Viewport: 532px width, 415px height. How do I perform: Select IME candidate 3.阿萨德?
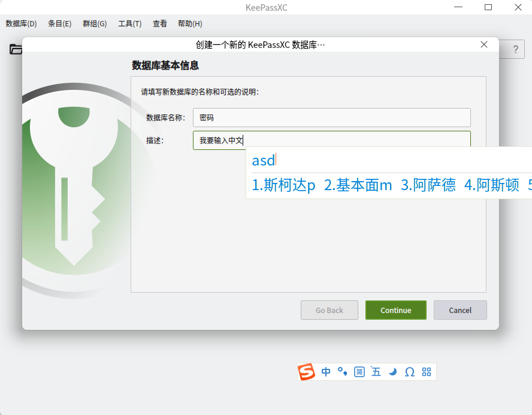pyautogui.click(x=428, y=185)
